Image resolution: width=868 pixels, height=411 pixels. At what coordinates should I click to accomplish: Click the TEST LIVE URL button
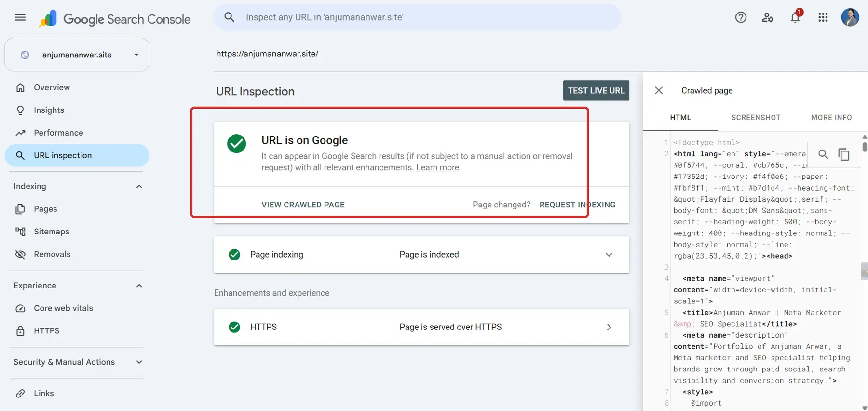596,90
